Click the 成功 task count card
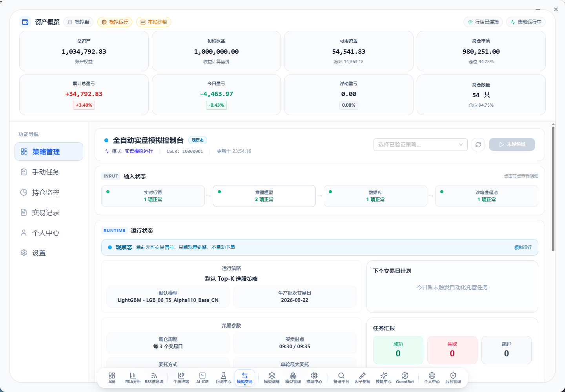Viewport: 565px width, 392px height. coord(398,350)
